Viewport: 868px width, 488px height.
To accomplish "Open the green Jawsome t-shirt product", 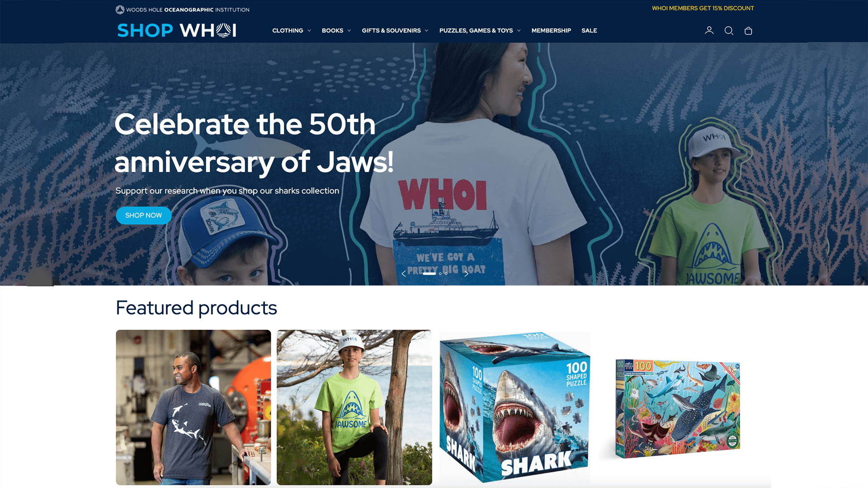I will 354,408.
